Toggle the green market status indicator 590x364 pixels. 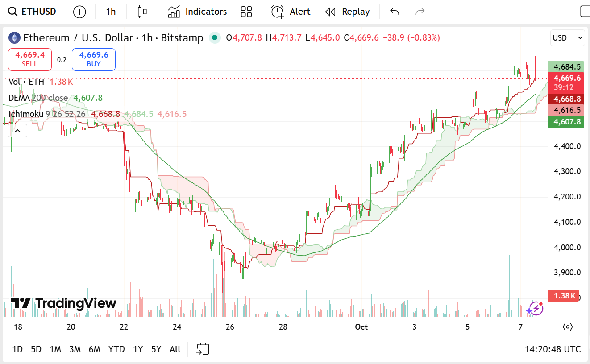[215, 38]
